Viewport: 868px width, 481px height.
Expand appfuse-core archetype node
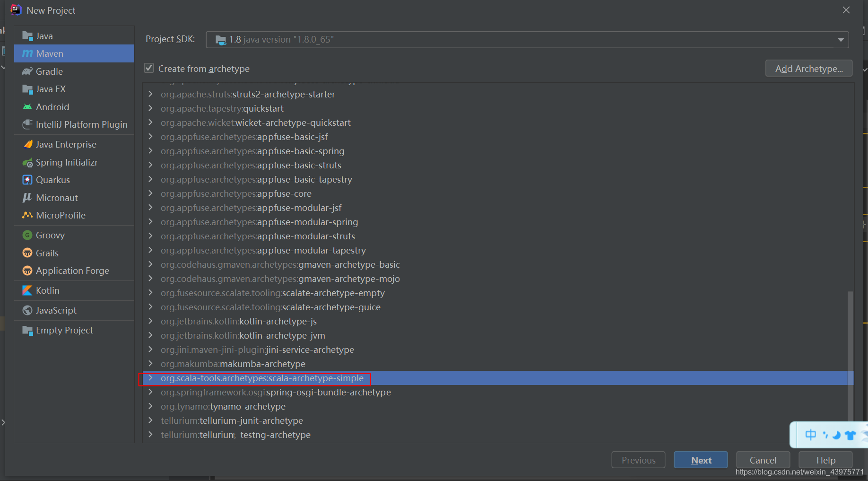point(150,193)
